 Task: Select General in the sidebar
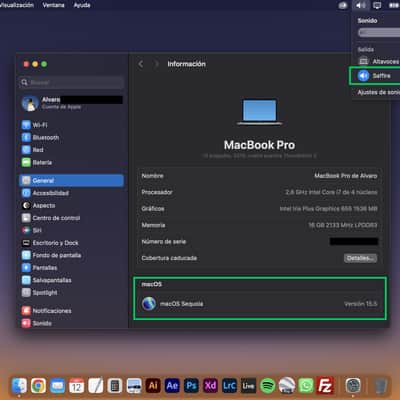72,181
